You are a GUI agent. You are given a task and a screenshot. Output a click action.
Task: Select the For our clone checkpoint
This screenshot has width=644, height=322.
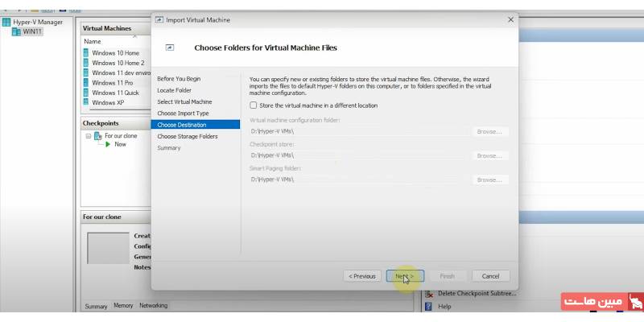[x=121, y=135]
